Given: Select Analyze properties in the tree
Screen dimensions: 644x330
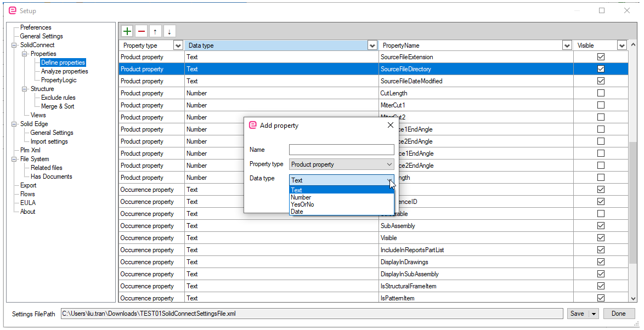Looking at the screenshot, I should coord(64,71).
